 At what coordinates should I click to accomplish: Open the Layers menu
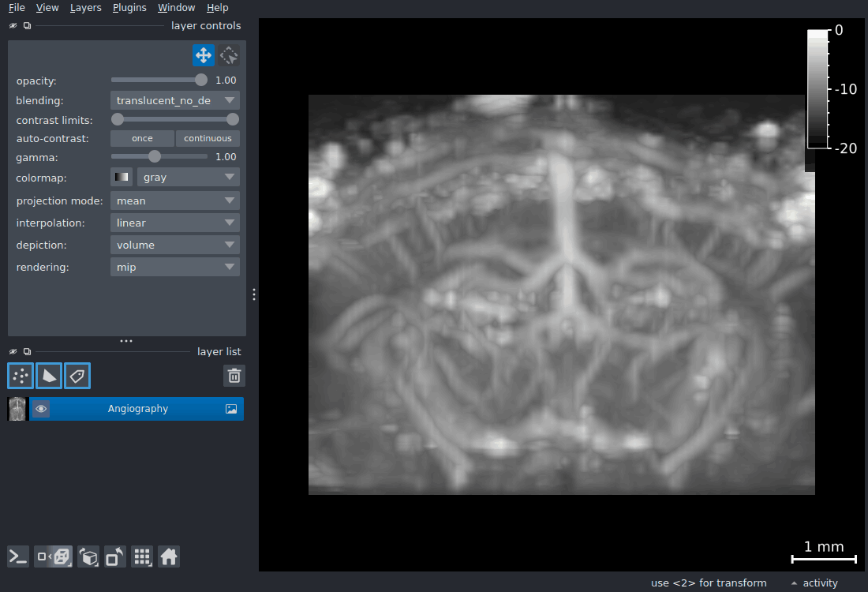point(85,8)
